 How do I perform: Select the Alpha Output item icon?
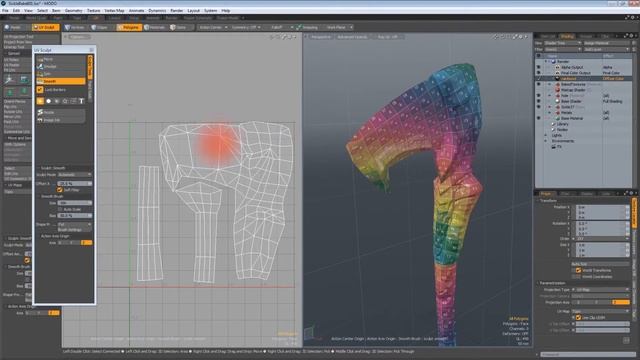(x=558, y=67)
